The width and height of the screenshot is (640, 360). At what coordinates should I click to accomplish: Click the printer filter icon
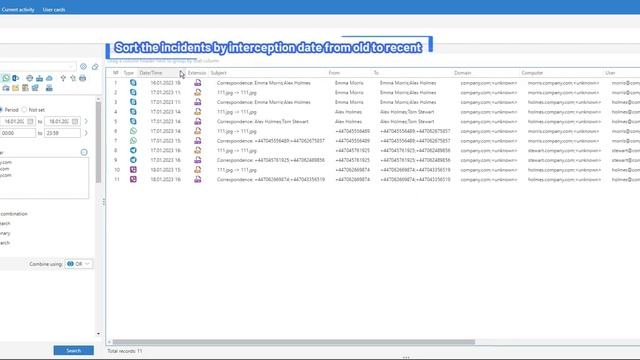click(82, 78)
